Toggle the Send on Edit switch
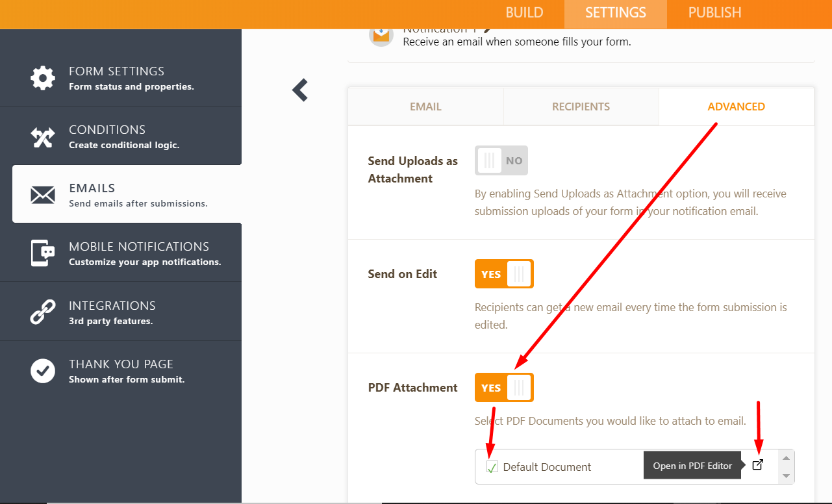The width and height of the screenshot is (832, 504). (504, 274)
